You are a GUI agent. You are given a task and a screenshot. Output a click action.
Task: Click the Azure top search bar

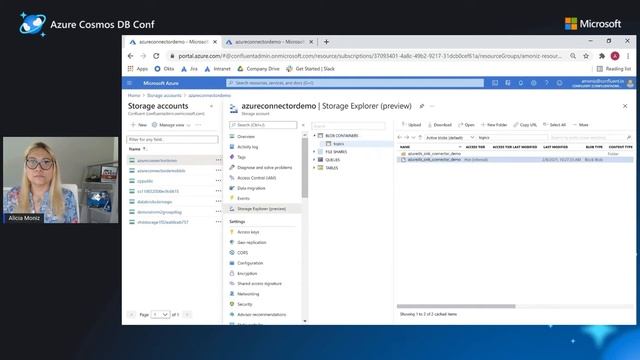[x=355, y=83]
